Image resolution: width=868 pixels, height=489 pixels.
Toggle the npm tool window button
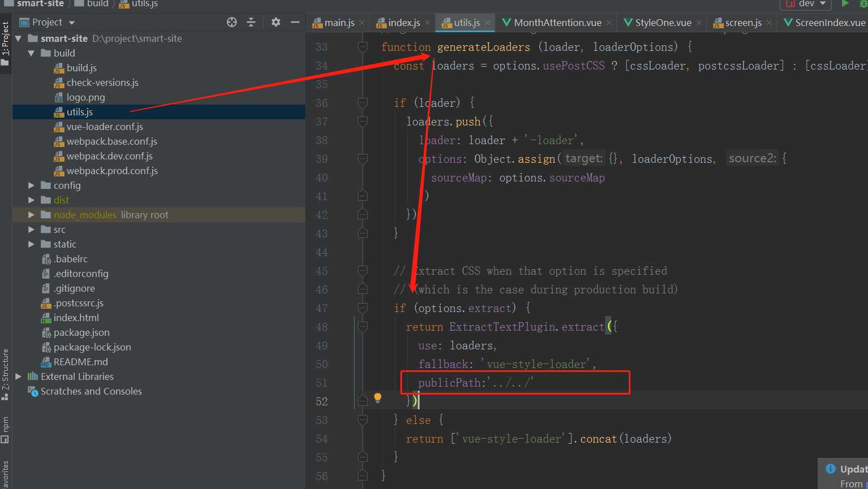coord(6,430)
